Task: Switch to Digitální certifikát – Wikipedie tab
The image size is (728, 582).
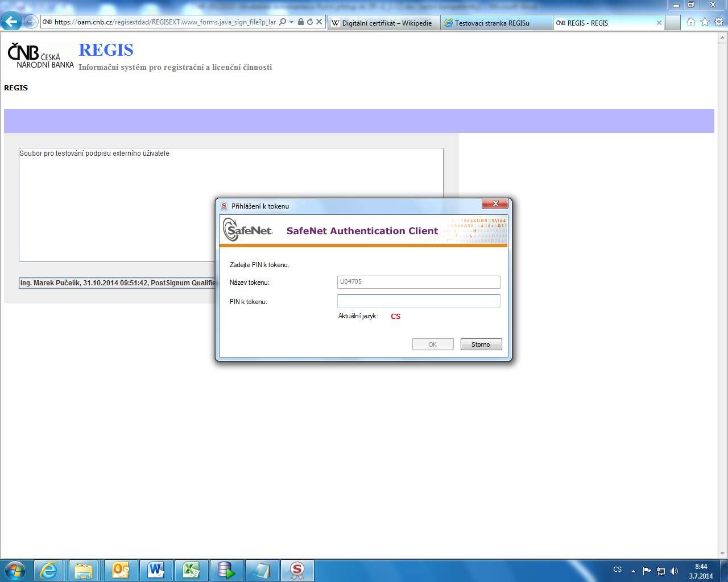Action: (384, 23)
